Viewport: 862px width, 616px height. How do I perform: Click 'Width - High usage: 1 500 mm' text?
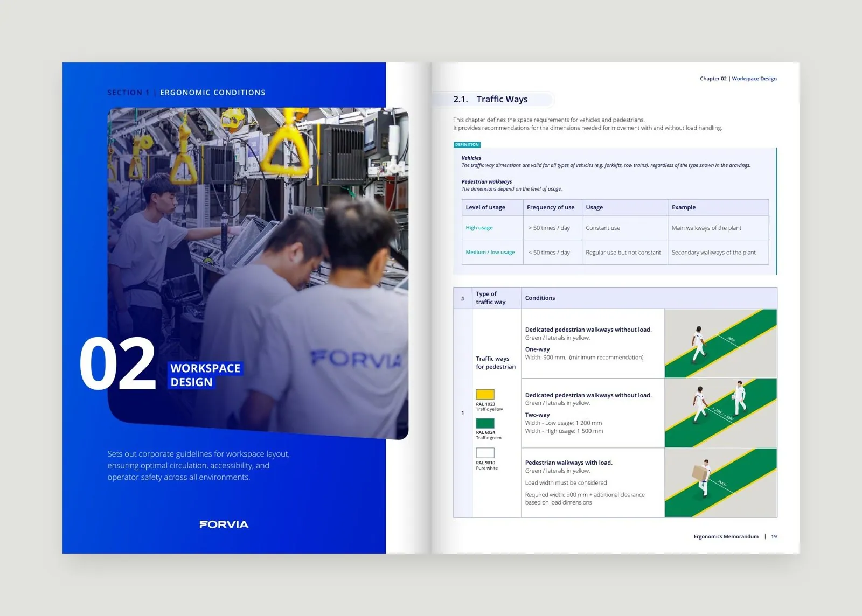click(x=564, y=431)
